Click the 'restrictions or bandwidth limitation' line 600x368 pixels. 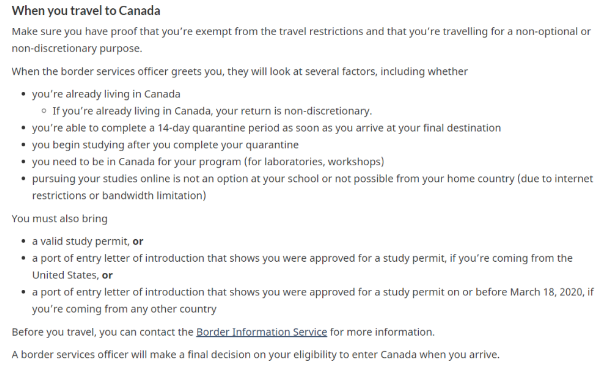coord(119,195)
